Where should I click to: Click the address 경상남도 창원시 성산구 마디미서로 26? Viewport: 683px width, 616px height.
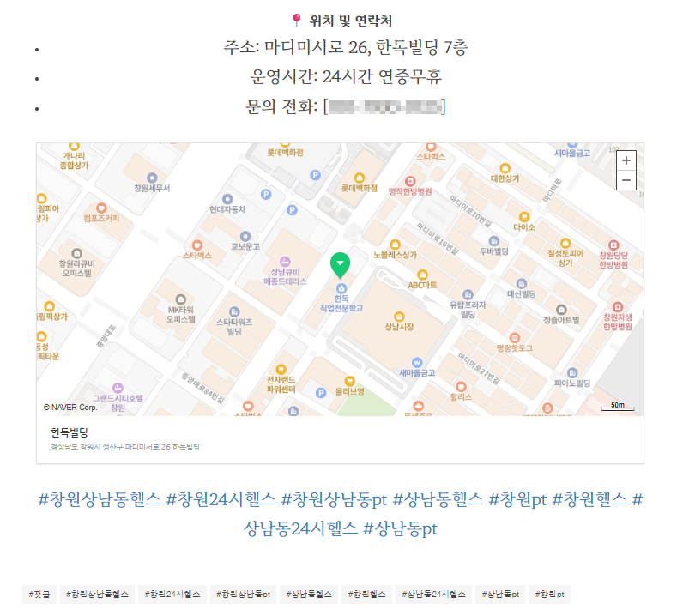125,447
